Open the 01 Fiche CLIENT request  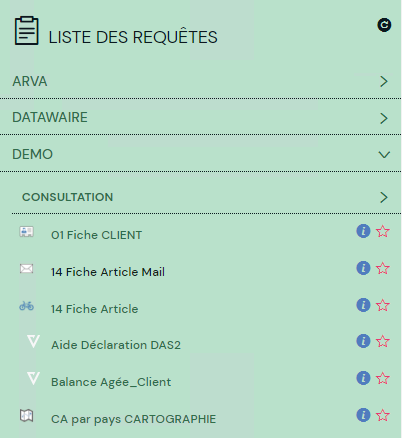96,235
